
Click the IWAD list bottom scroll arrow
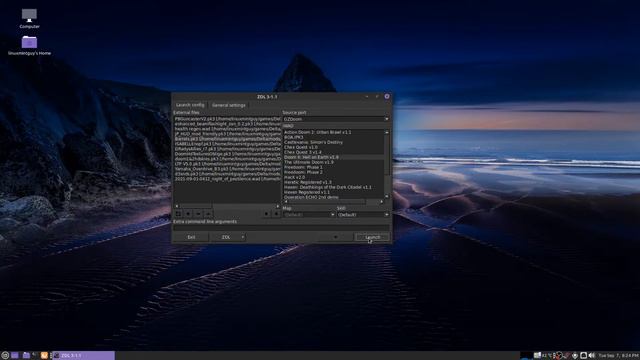[x=387, y=197]
